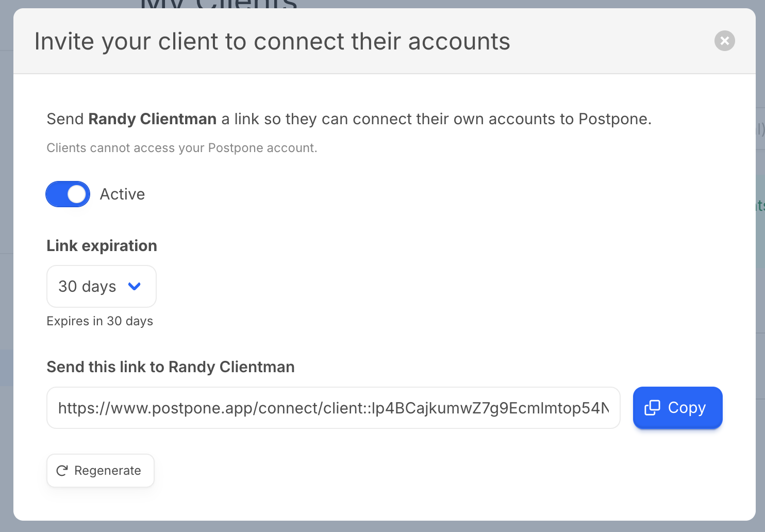Click the dialog title Invite your client
765x532 pixels.
pos(272,41)
